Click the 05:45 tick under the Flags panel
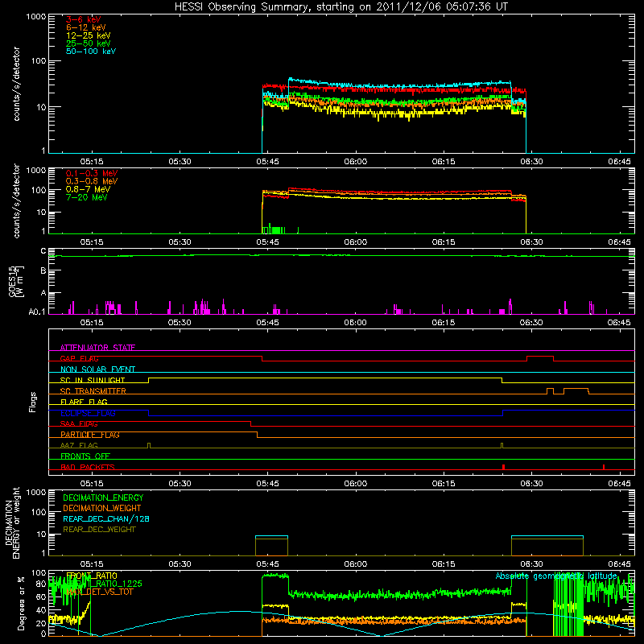Viewport: 644px width, 644px height. coord(267,484)
